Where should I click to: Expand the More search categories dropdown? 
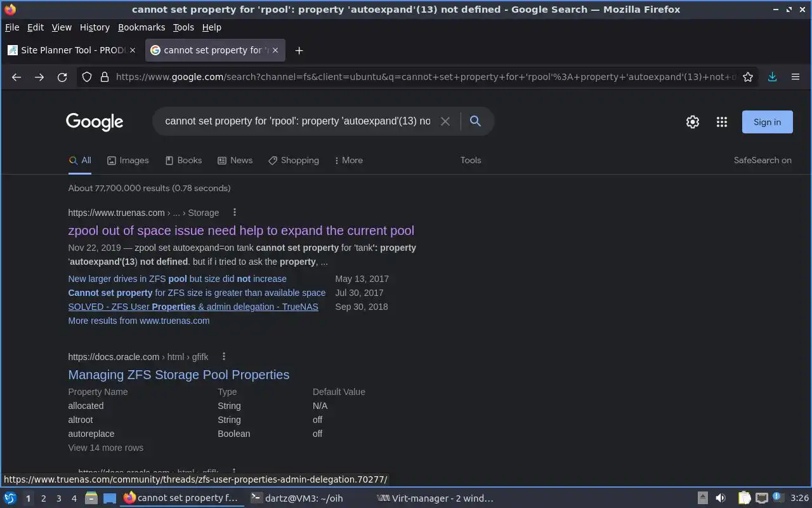(x=349, y=160)
